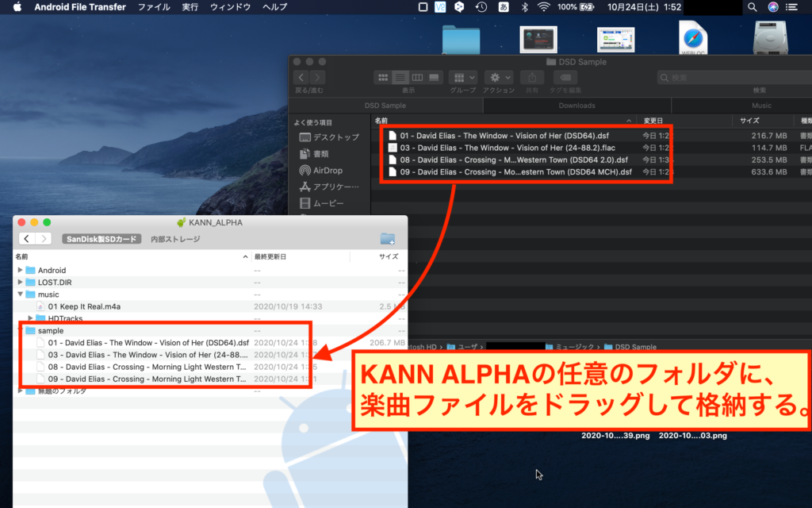Switch to the Downloads Finder tab
The width and height of the screenshot is (812, 508).
pos(577,106)
